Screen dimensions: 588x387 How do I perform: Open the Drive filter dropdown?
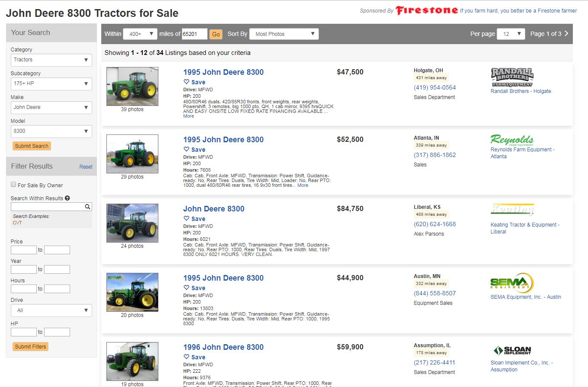click(x=51, y=310)
